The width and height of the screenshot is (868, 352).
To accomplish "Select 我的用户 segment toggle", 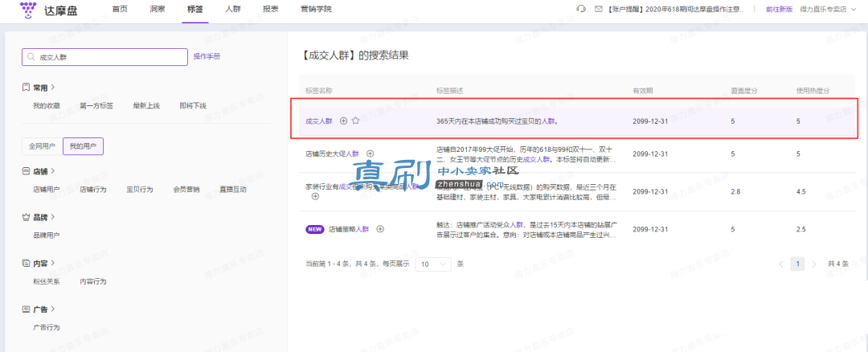I will [83, 146].
